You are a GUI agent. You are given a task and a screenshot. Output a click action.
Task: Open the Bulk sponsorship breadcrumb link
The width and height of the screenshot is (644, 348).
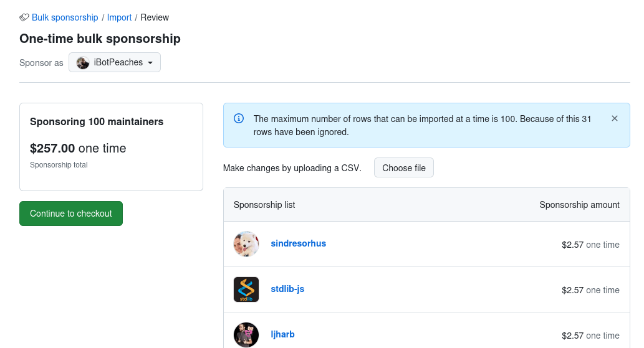click(x=65, y=17)
